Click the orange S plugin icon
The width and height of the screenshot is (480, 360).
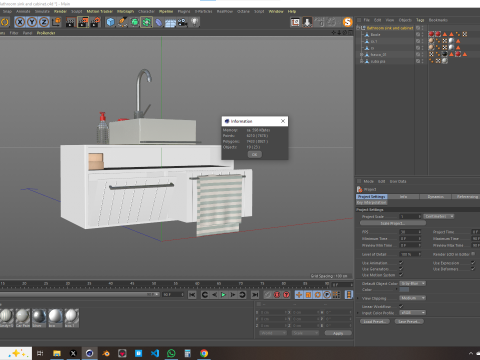click(347, 22)
